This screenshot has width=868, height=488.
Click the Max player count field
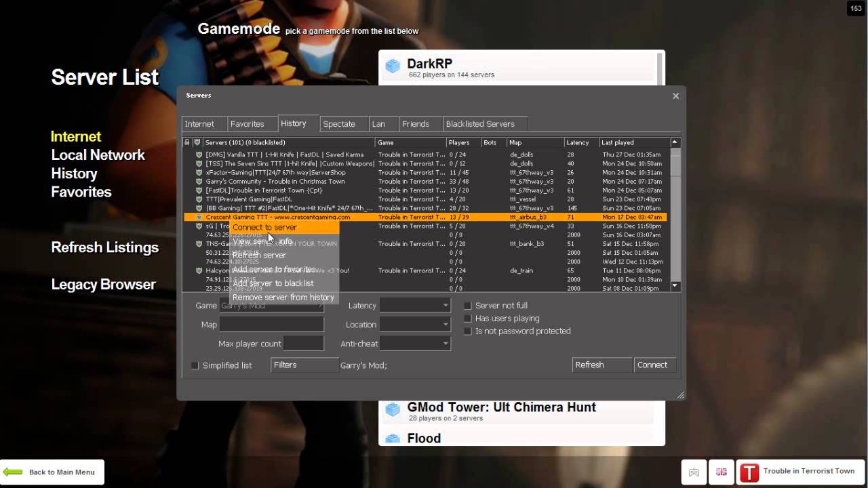pyautogui.click(x=303, y=344)
